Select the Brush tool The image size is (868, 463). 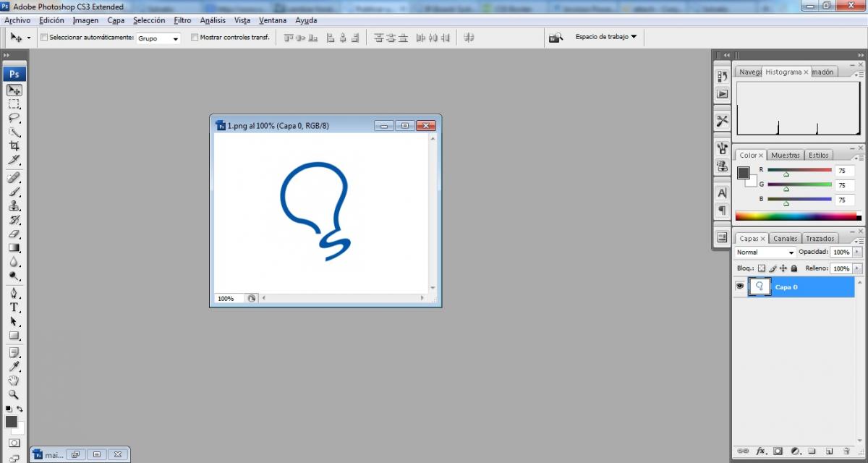[x=14, y=192]
